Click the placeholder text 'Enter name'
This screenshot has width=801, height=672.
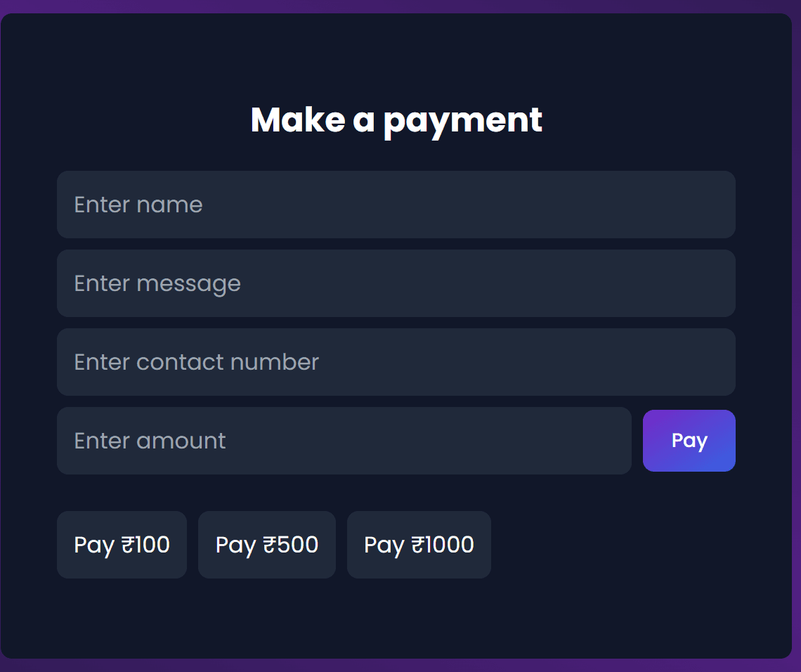[x=138, y=205]
